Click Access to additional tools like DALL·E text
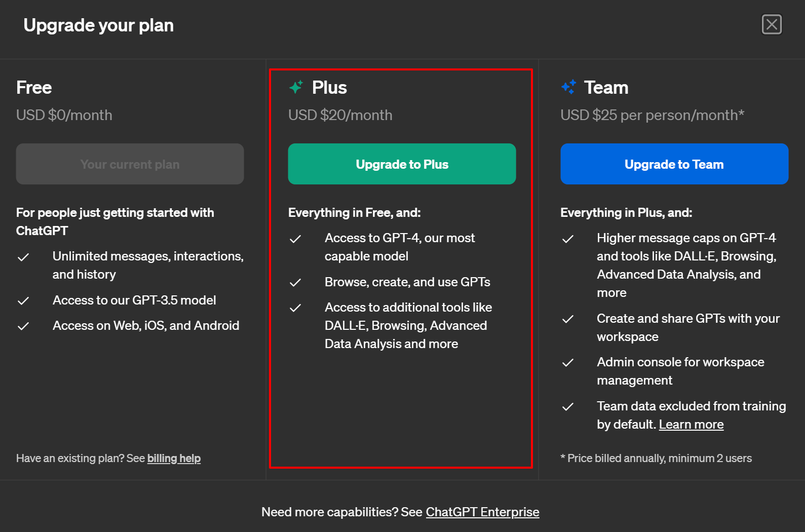The width and height of the screenshot is (805, 532). (x=408, y=325)
